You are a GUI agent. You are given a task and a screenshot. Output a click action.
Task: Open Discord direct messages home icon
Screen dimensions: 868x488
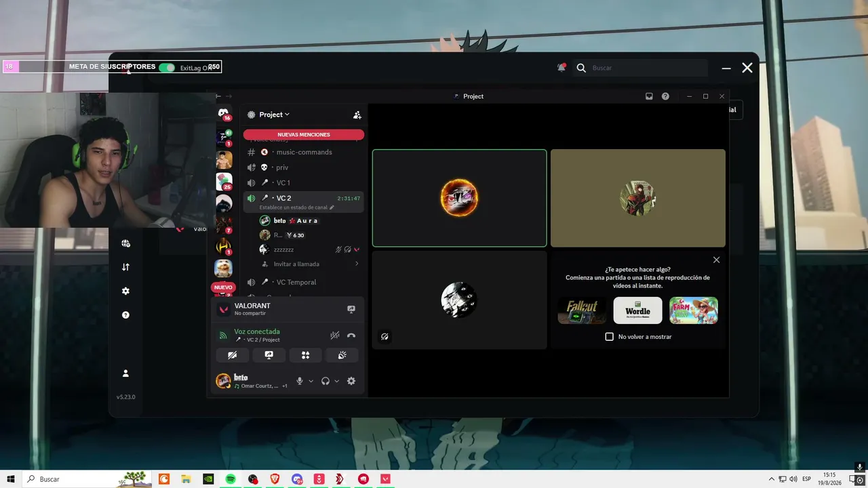(x=224, y=113)
